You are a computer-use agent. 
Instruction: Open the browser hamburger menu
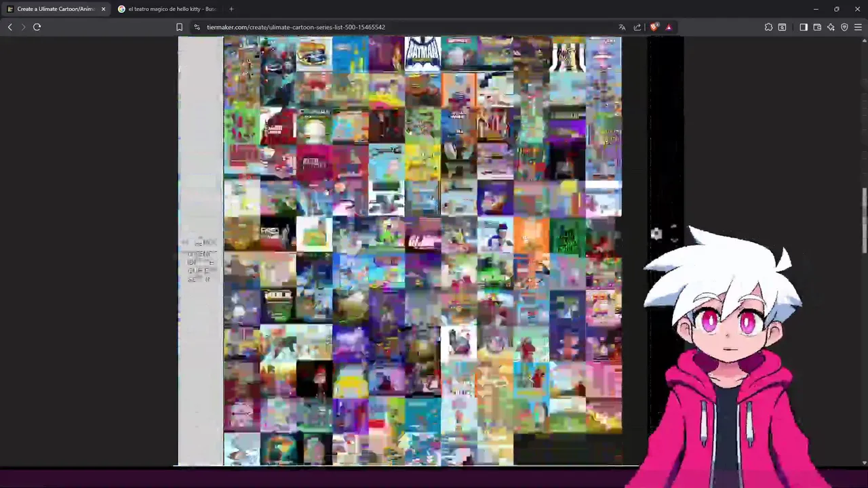[858, 27]
